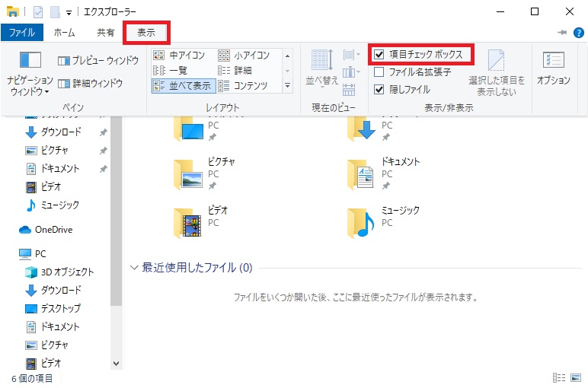Select ミュージック folder tile in content area
Image resolution: width=588 pixels, height=388 pixels.
383,222
